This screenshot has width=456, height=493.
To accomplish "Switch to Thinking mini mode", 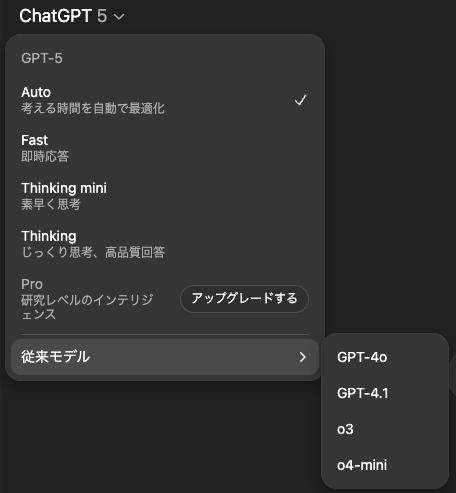I will (x=165, y=196).
